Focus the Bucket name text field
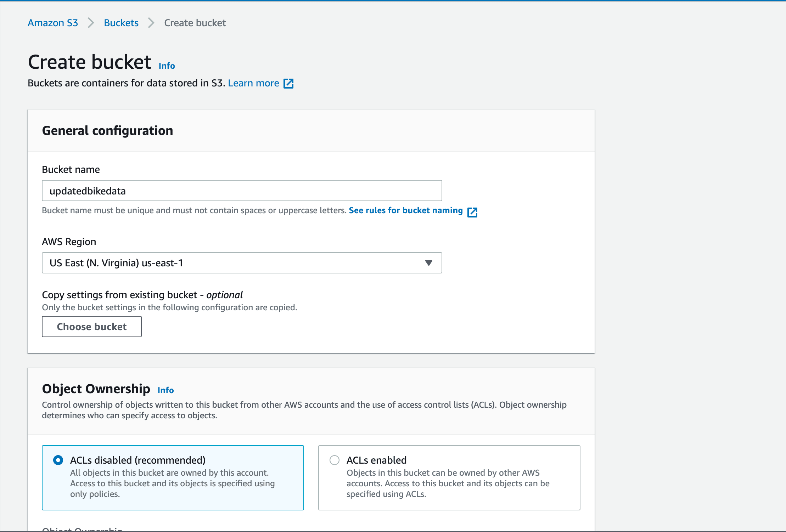The image size is (786, 532). (242, 191)
